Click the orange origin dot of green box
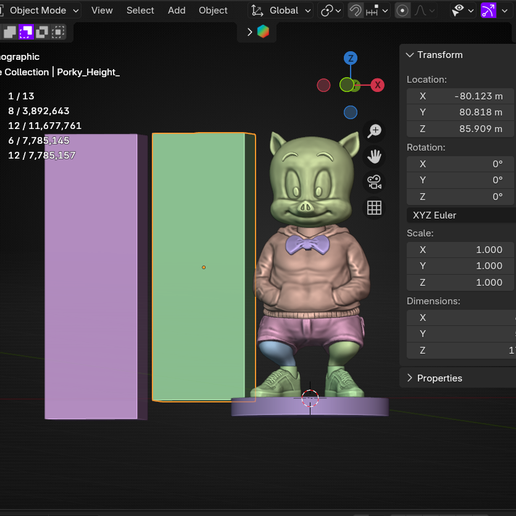 pyautogui.click(x=204, y=267)
